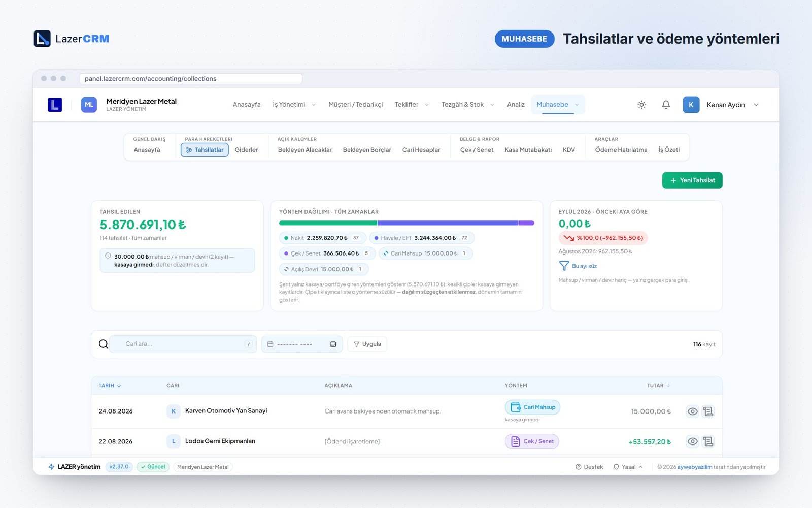The width and height of the screenshot is (812, 508).
Task: Open Destek in footer
Action: click(589, 467)
